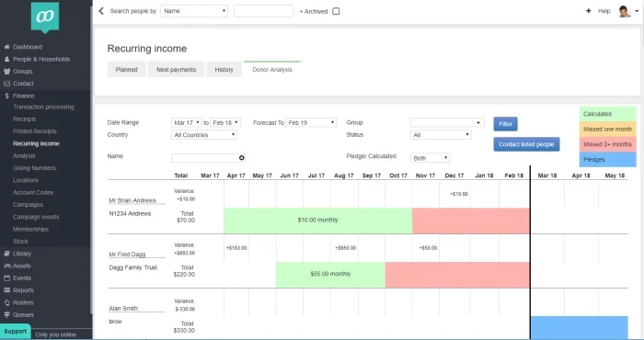
Task: Open Pledge/Calculated Both dropdown
Action: point(430,158)
